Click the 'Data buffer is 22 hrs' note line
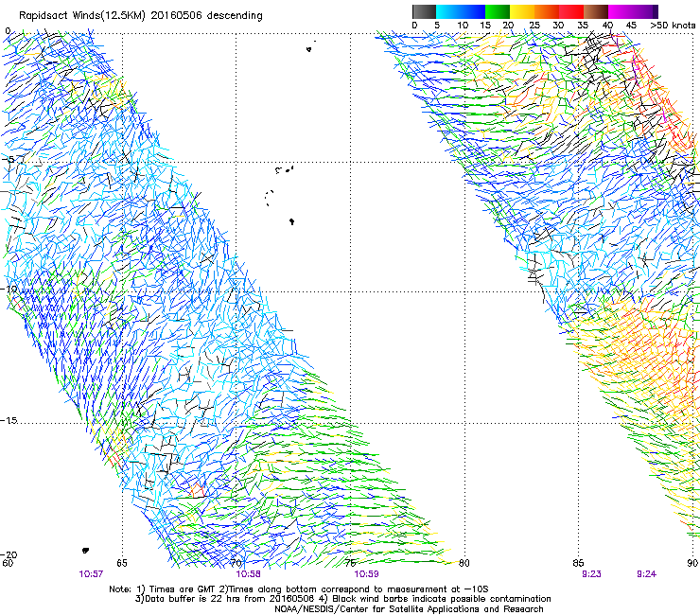This screenshot has height=615, width=700. click(x=342, y=599)
